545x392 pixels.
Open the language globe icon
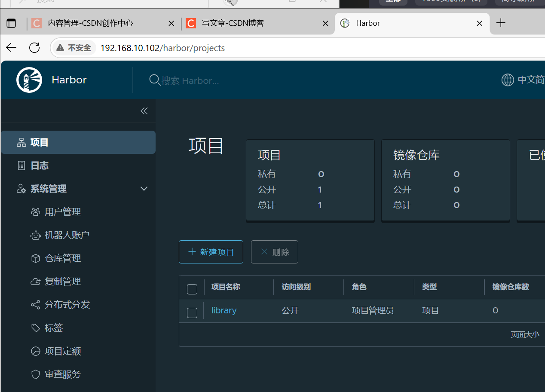(508, 80)
